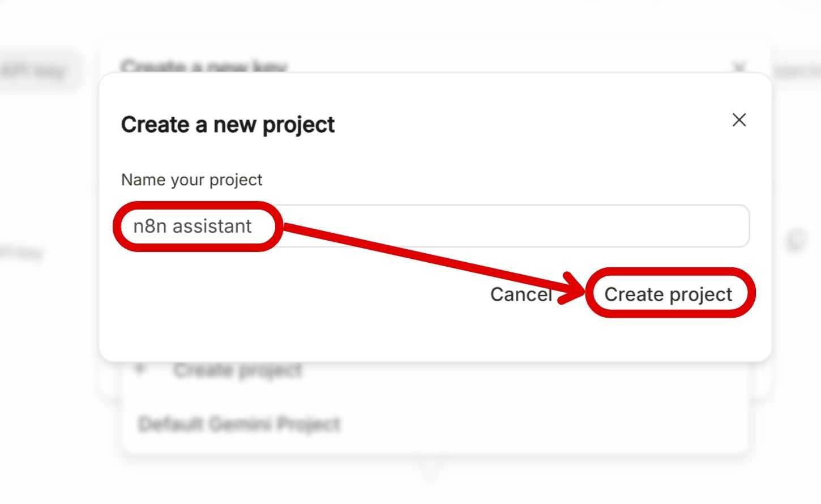Select Default Gemini Project from the list
This screenshot has width=821, height=504.
tap(240, 424)
